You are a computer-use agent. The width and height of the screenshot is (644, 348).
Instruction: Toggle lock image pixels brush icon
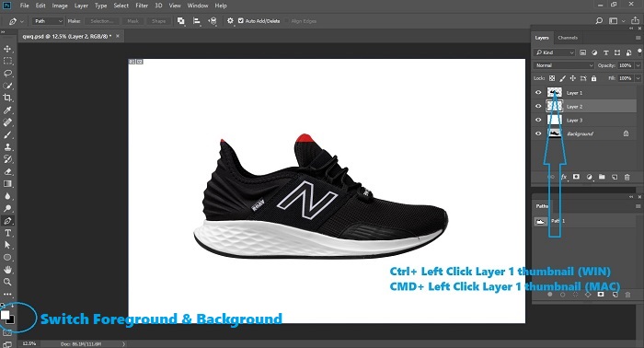563,78
